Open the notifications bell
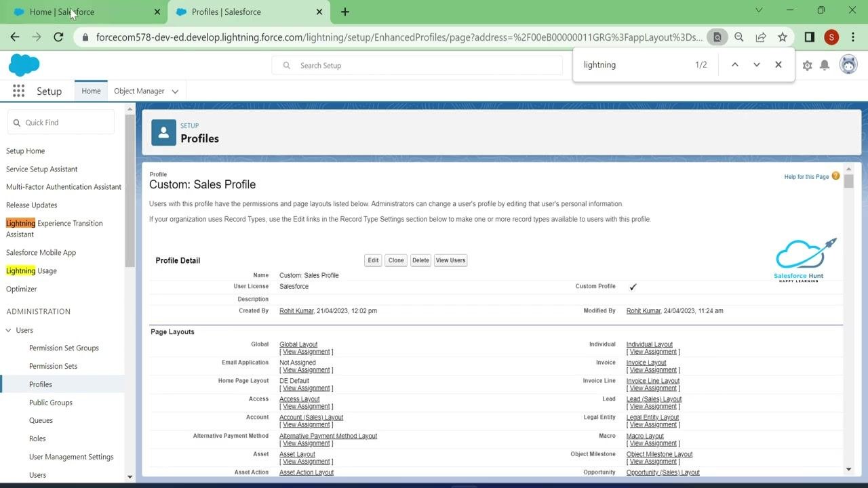Image resolution: width=868 pixels, height=488 pixels. (825, 65)
